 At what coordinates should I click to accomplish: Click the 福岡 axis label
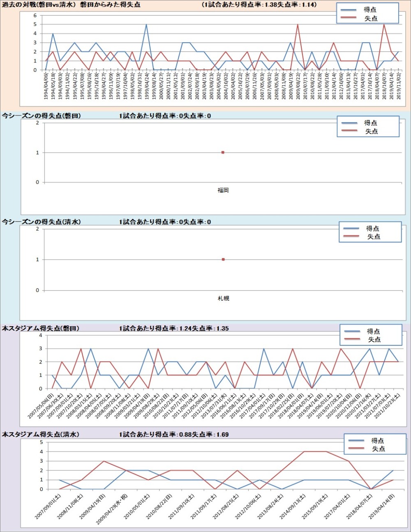click(x=223, y=190)
